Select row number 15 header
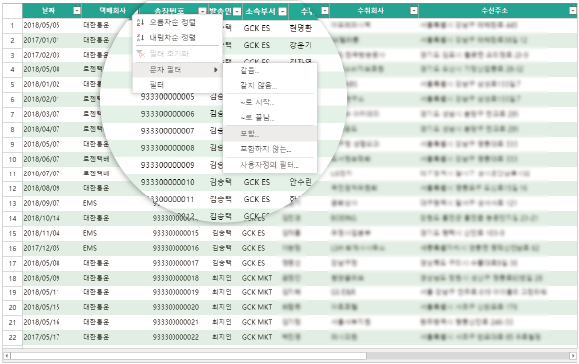579x364 pixels. click(13, 233)
